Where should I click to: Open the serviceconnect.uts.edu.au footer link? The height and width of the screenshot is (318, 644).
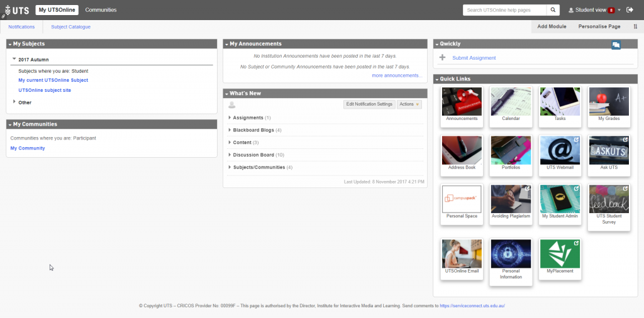[x=472, y=305]
